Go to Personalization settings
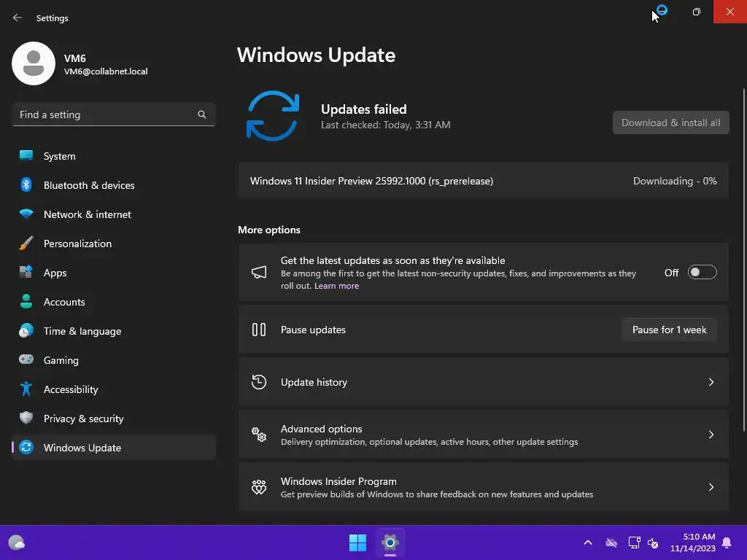The width and height of the screenshot is (747, 560). click(113, 244)
